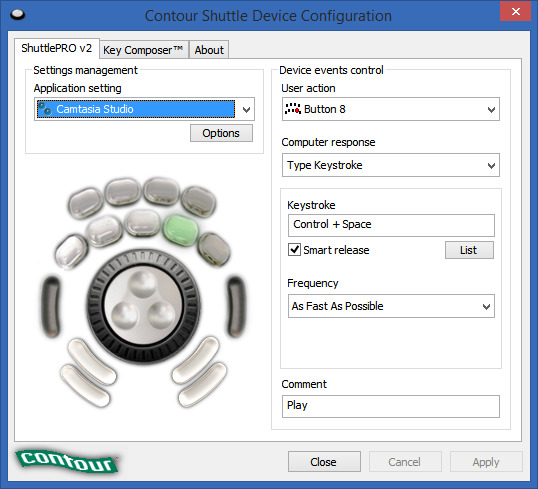Expand the User action Button 8 dropdown
The image size is (538, 489).
pos(391,109)
